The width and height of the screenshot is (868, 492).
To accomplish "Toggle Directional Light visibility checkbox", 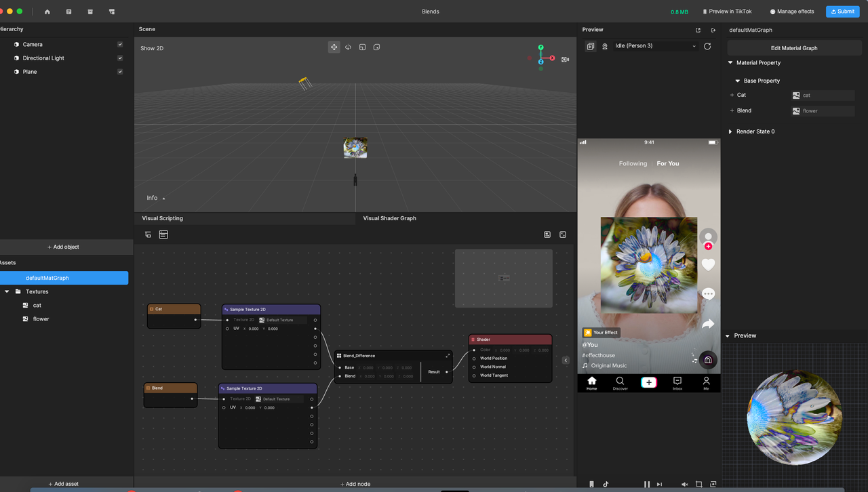I will pos(120,58).
